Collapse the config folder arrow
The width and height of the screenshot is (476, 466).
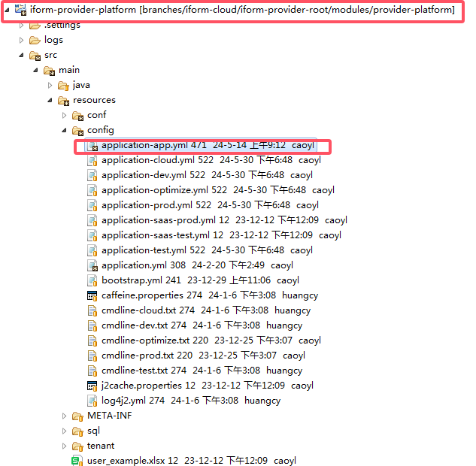click(65, 130)
